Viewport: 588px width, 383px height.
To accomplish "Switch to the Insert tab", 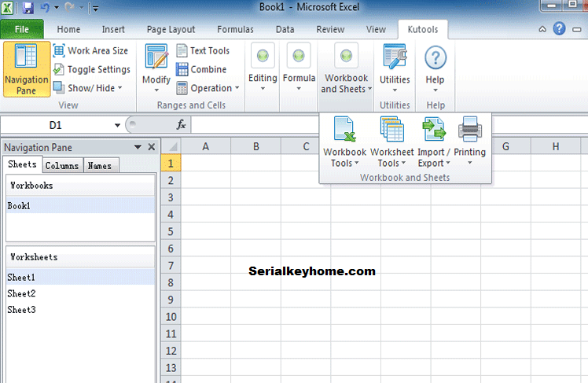I will (113, 29).
